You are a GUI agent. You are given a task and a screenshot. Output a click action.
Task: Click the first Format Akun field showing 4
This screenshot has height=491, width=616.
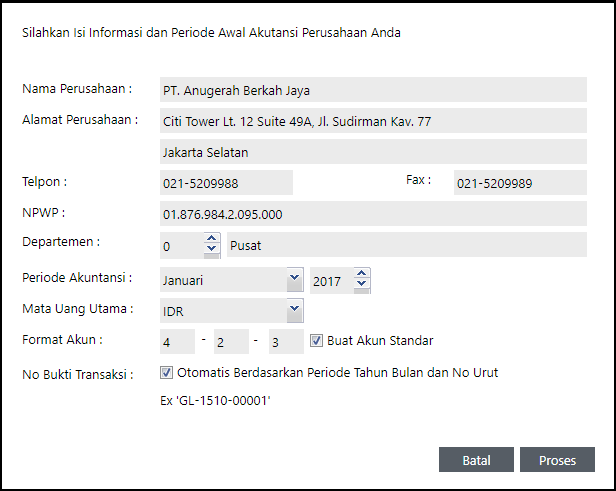pos(177,342)
